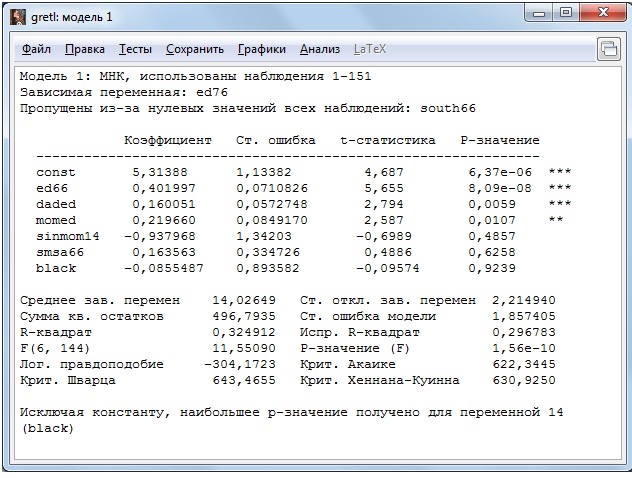Click the gretl icon in title bar
This screenshot has height=478, width=632.
click(x=15, y=15)
